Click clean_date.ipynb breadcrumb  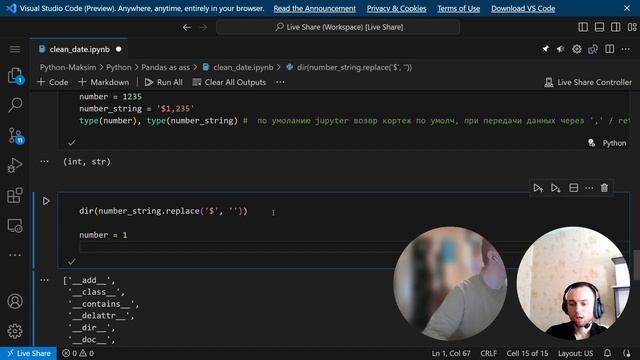[238, 67]
